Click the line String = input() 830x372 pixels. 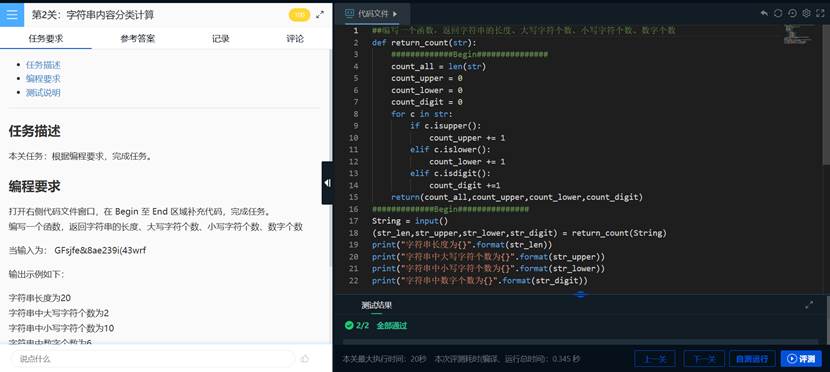coord(410,221)
